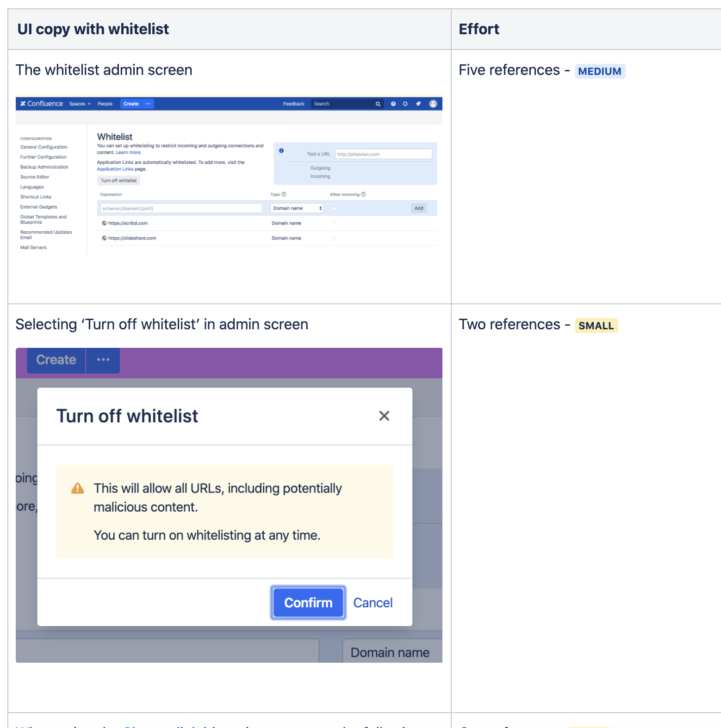Select Further Configuration in the sidebar
Screen dimensions: 721x728
tap(44, 157)
